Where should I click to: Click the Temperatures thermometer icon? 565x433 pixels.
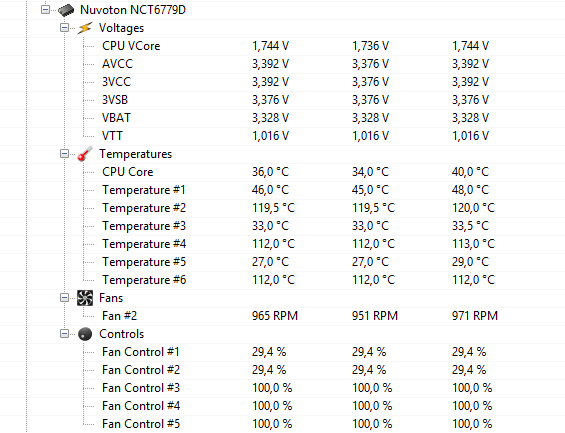85,154
